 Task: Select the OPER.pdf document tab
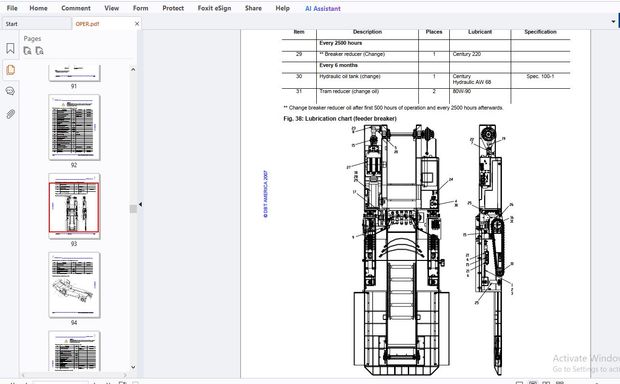click(x=87, y=24)
